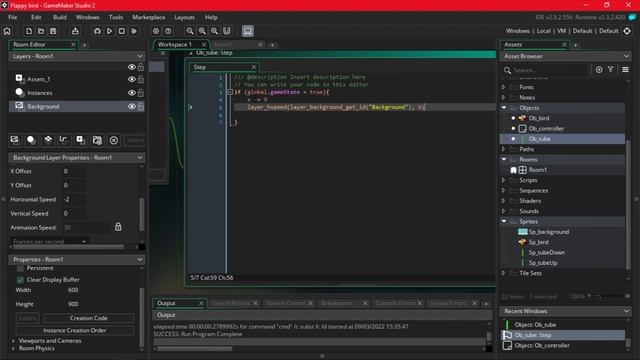Open the File menu
The height and width of the screenshot is (360, 640).
pyautogui.click(x=13, y=17)
